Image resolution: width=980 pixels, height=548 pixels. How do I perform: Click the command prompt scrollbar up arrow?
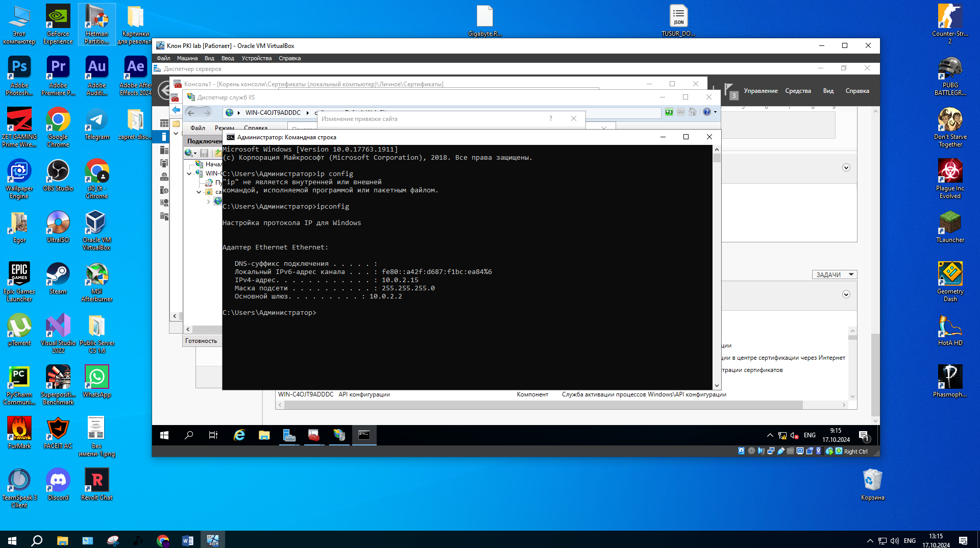pos(717,150)
